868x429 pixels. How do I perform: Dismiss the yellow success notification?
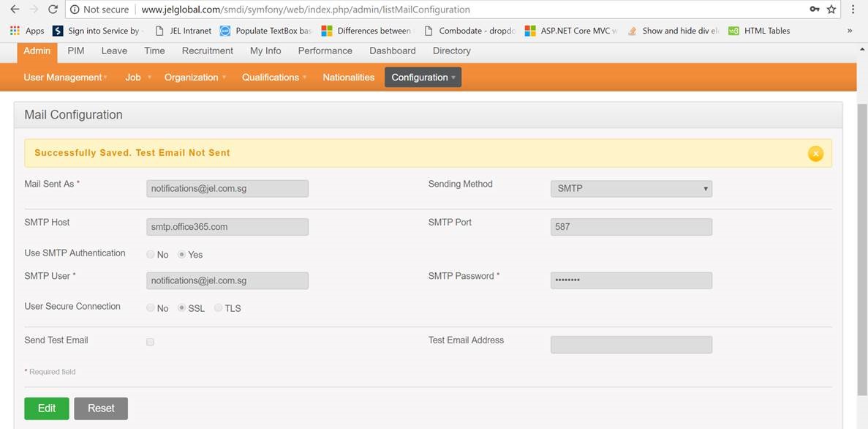(815, 153)
